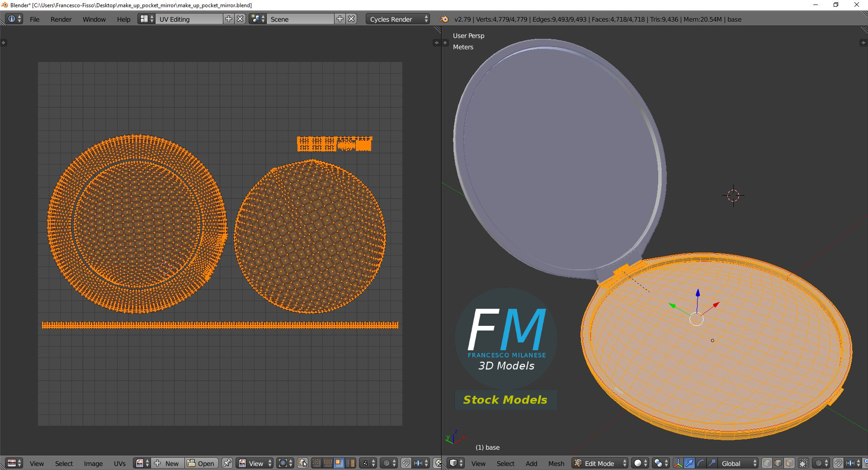
Task: Open the Add menu
Action: click(x=531, y=464)
